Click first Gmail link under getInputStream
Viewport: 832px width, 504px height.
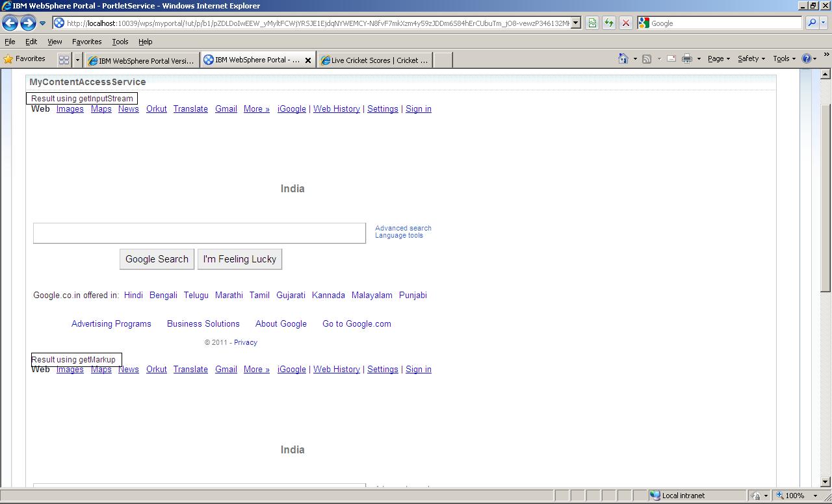click(x=226, y=109)
